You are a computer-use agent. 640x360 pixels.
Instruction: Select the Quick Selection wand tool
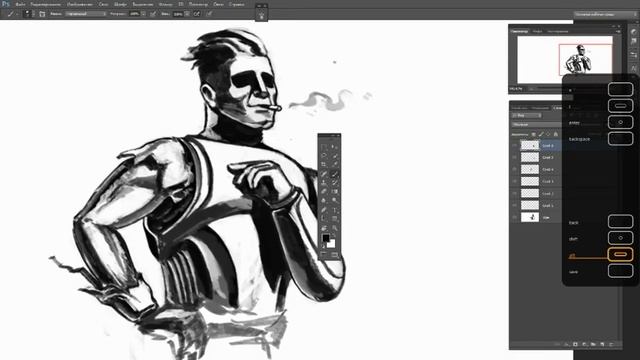(335, 155)
